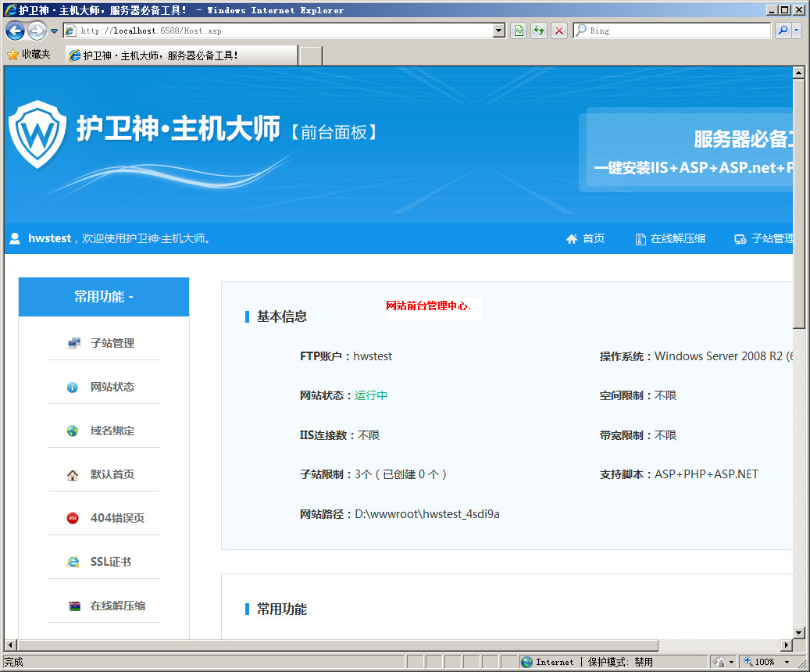Click the SSL证书 IE icon
Viewport: 810px width, 672px height.
[x=73, y=562]
